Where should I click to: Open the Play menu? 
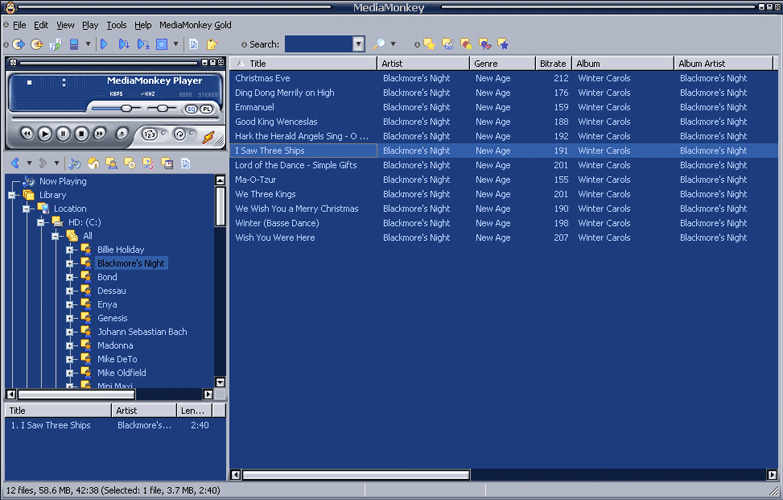click(90, 25)
